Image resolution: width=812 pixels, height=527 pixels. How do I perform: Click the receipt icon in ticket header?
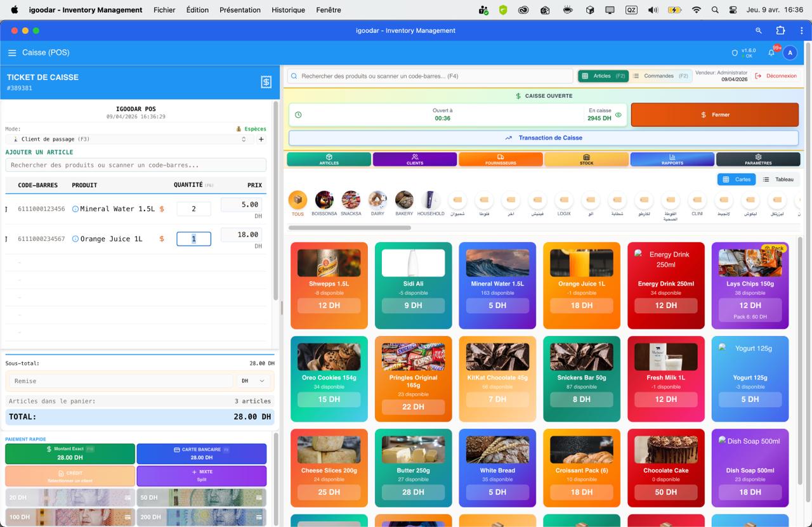click(x=266, y=82)
